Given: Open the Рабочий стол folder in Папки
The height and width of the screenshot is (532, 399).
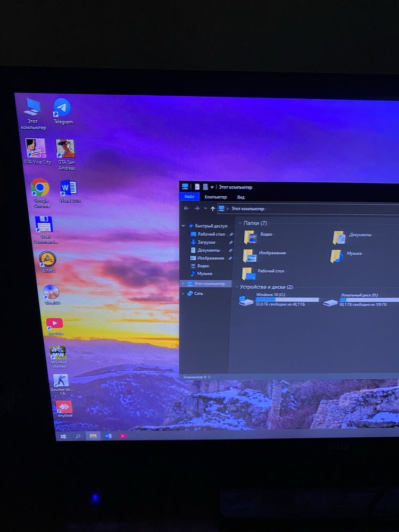Looking at the screenshot, I should pyautogui.click(x=263, y=273).
